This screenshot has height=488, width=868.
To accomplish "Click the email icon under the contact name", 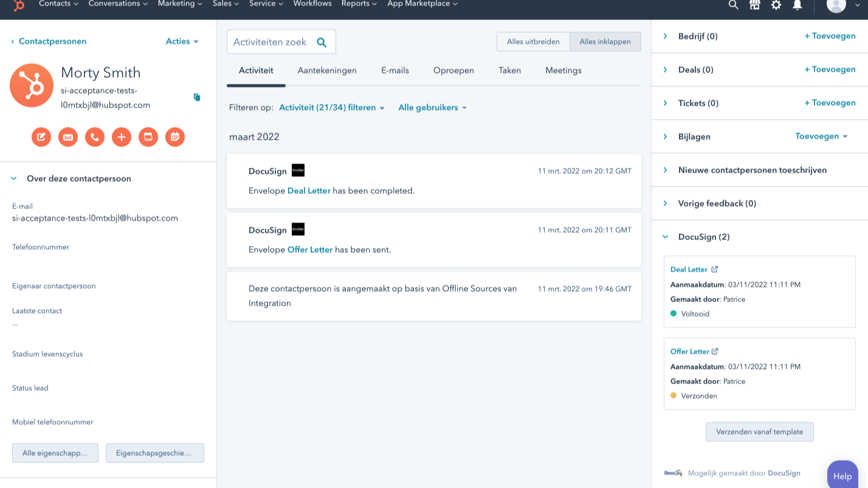I will click(68, 137).
